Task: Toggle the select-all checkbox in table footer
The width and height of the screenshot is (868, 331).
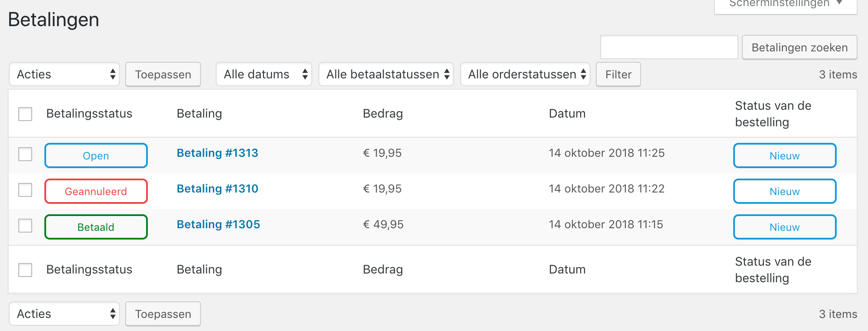Action: click(x=25, y=270)
